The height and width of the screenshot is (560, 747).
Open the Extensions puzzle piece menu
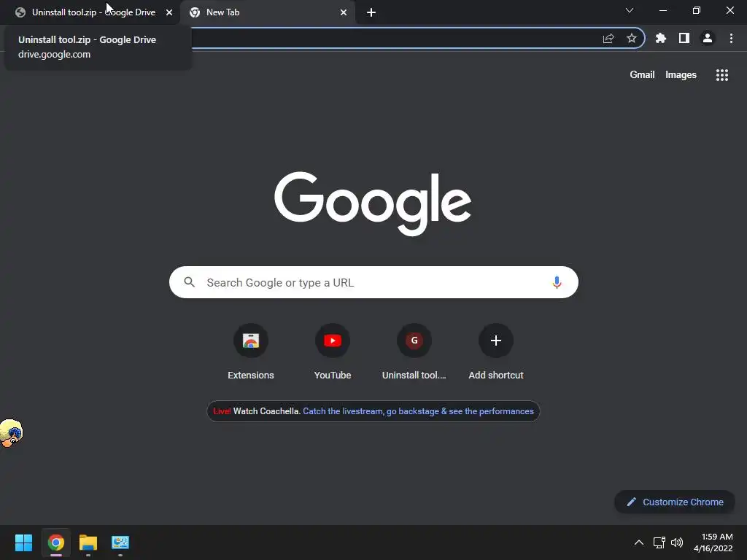(661, 38)
